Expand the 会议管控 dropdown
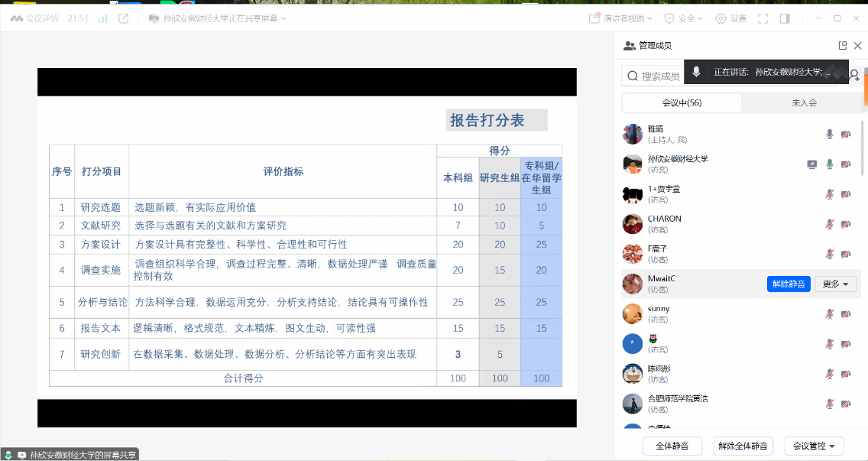This screenshot has height=461, width=868. click(818, 446)
